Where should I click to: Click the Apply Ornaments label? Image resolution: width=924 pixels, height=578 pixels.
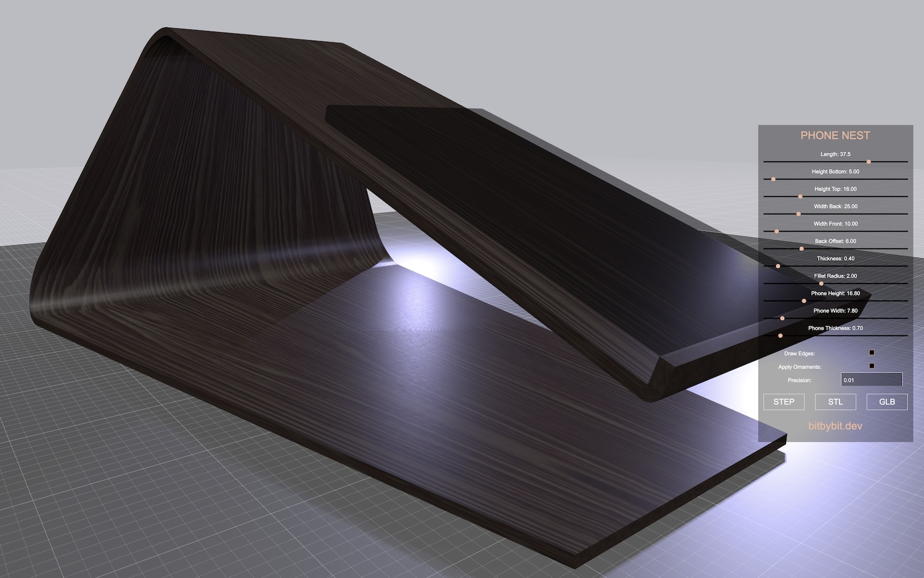799,367
